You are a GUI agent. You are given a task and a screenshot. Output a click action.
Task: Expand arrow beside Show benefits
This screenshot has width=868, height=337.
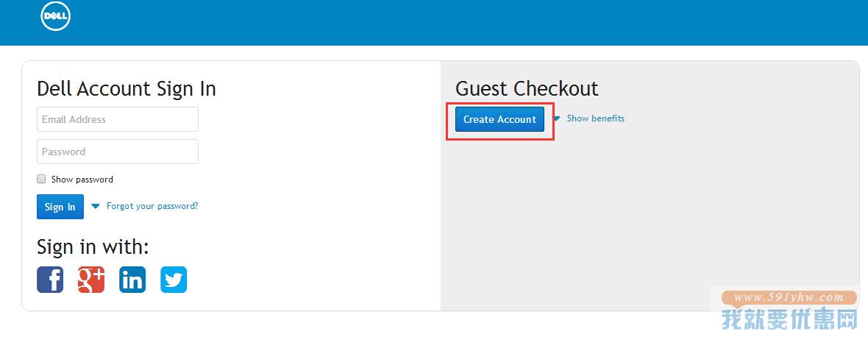[556, 118]
